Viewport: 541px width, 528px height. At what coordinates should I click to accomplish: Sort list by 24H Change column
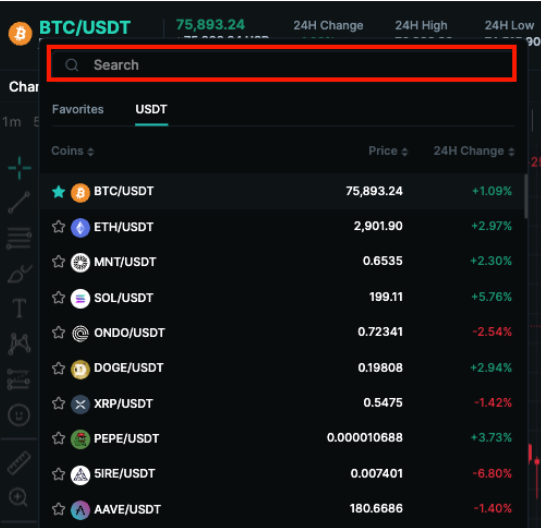[x=474, y=151]
